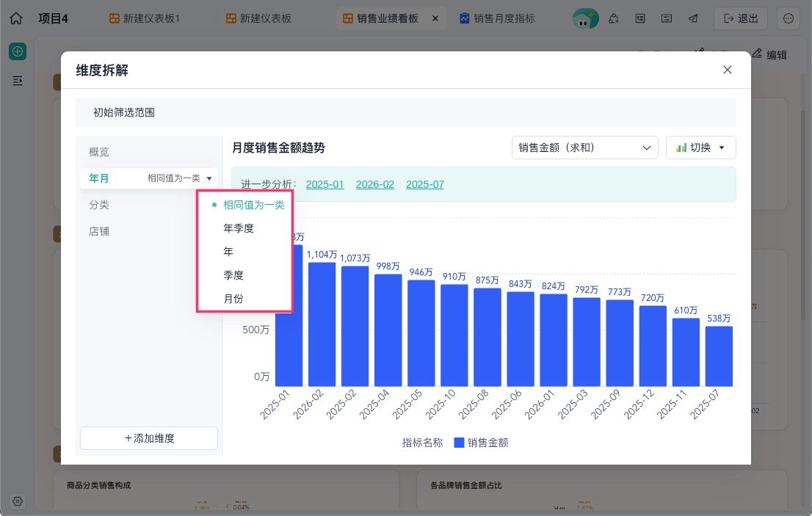
Task: Click the shapes-plus icon in the top bar
Action: click(614, 18)
